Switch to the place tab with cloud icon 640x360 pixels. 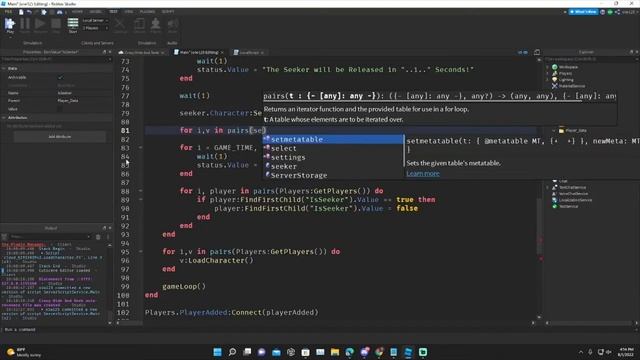pos(141,53)
